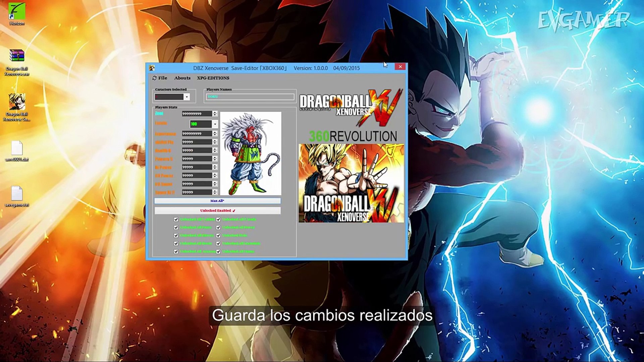The height and width of the screenshot is (362, 644).
Task: Select the savegame.txt file icon
Action: click(x=16, y=193)
